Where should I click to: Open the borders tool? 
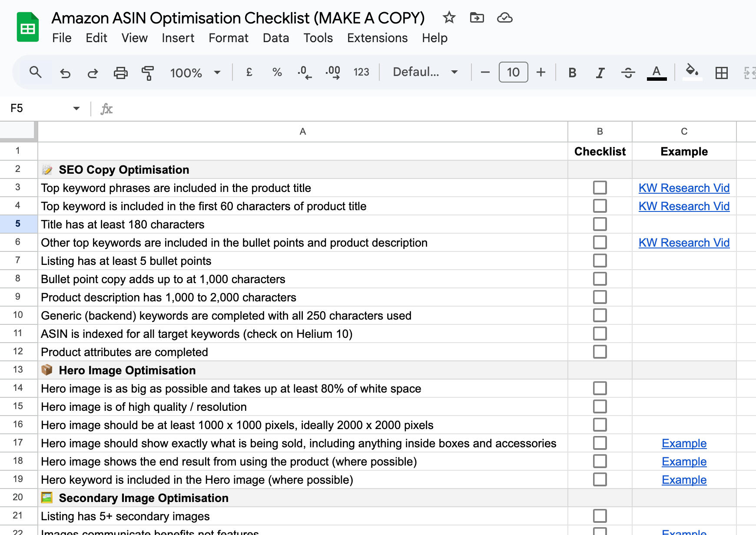click(721, 73)
